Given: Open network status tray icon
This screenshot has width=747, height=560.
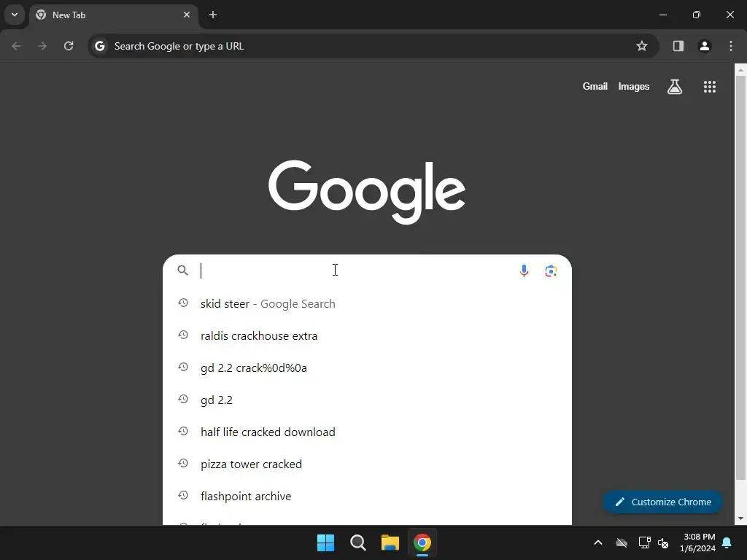Looking at the screenshot, I should tap(645, 542).
